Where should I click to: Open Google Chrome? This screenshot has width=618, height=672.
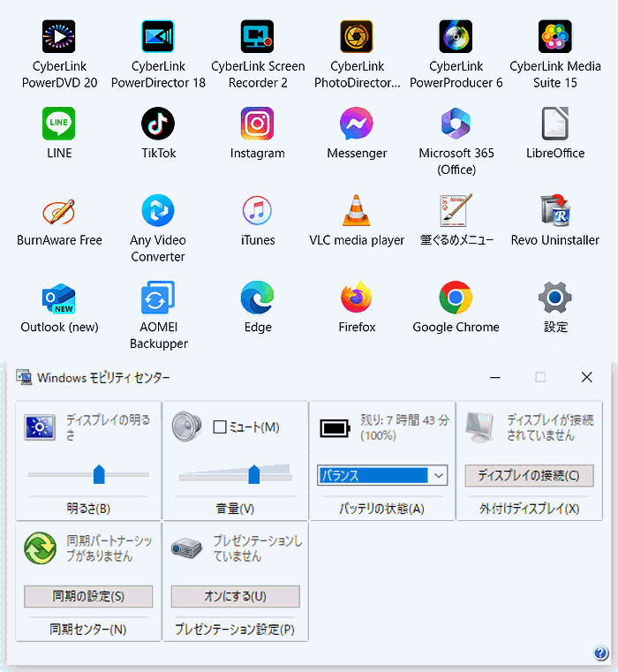[456, 298]
